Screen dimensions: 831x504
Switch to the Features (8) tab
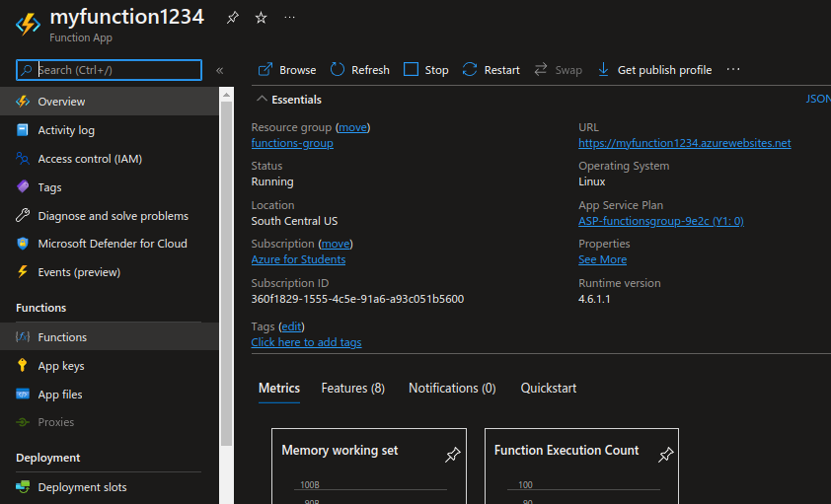[353, 388]
